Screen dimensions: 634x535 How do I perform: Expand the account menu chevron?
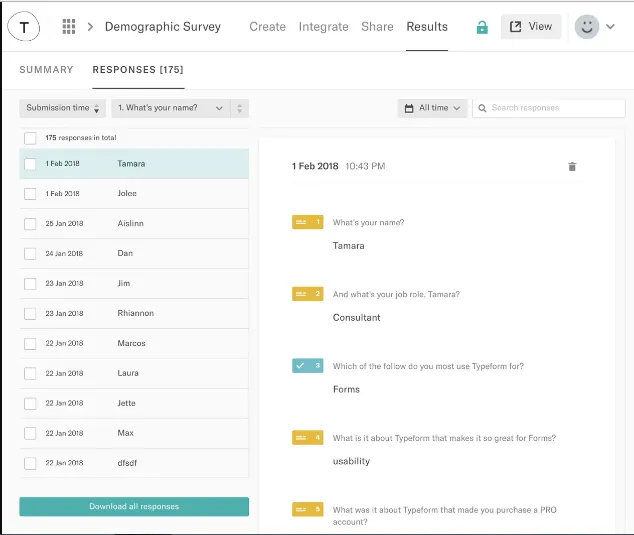click(610, 27)
